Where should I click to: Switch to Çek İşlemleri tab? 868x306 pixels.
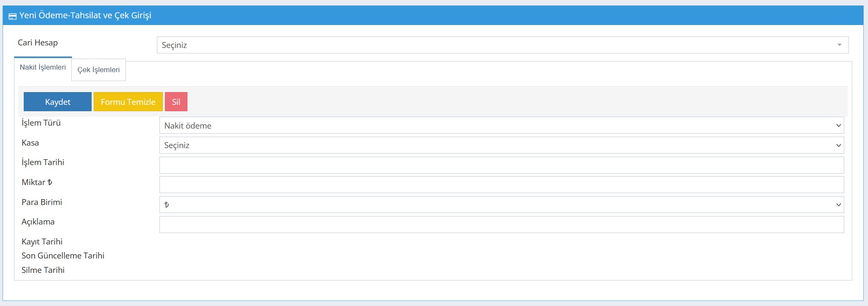98,70
